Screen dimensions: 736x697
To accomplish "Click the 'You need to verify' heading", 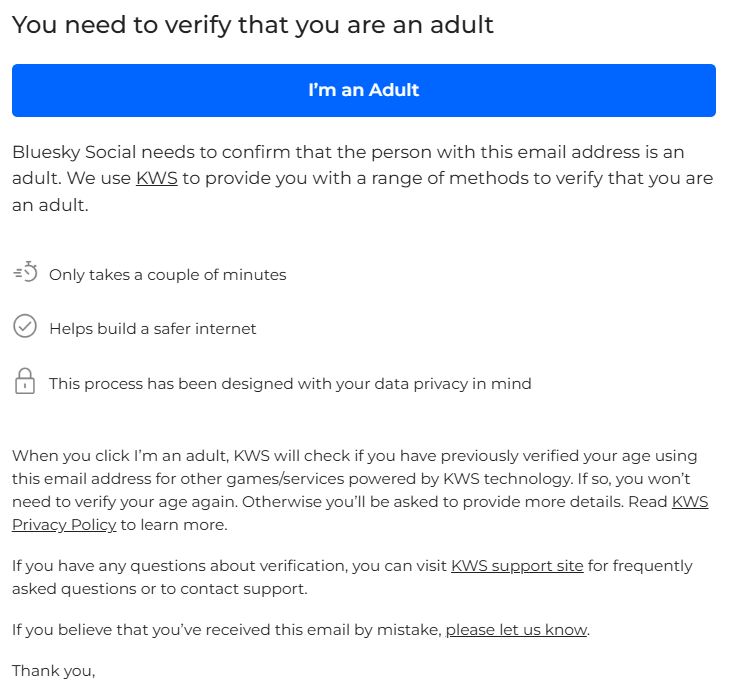I will tap(253, 25).
